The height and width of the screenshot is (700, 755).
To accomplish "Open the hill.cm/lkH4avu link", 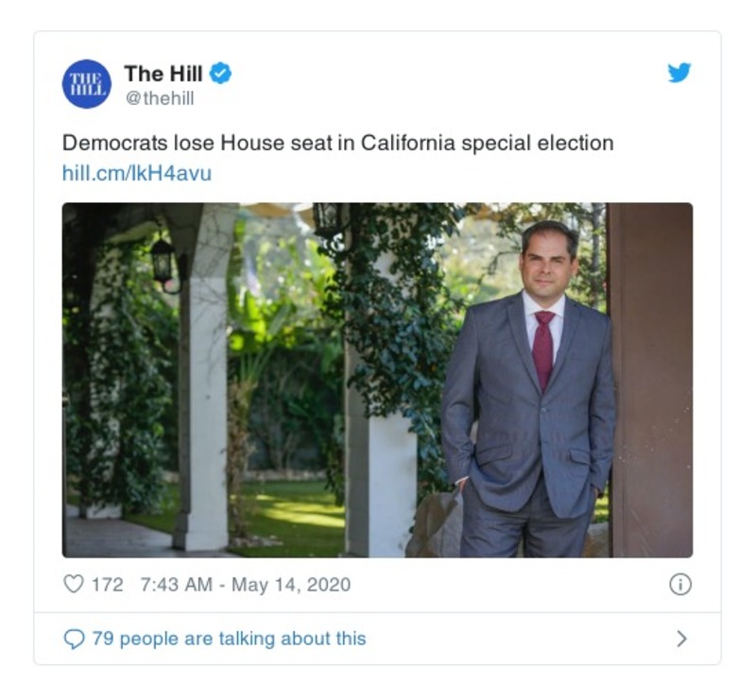I will [x=136, y=173].
